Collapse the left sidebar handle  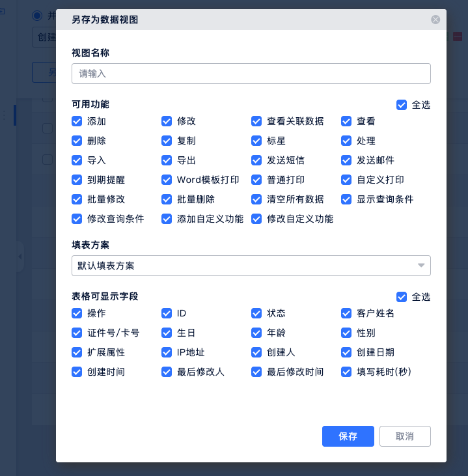(20, 257)
